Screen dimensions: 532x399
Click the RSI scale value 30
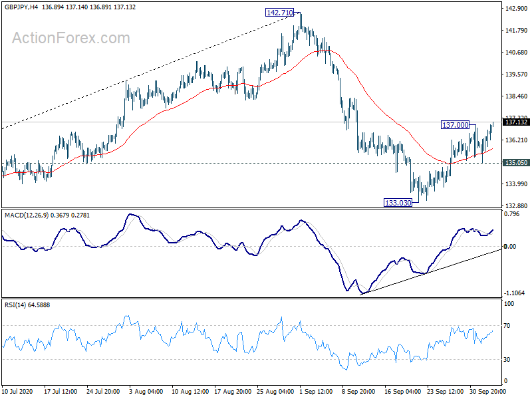[507, 360]
